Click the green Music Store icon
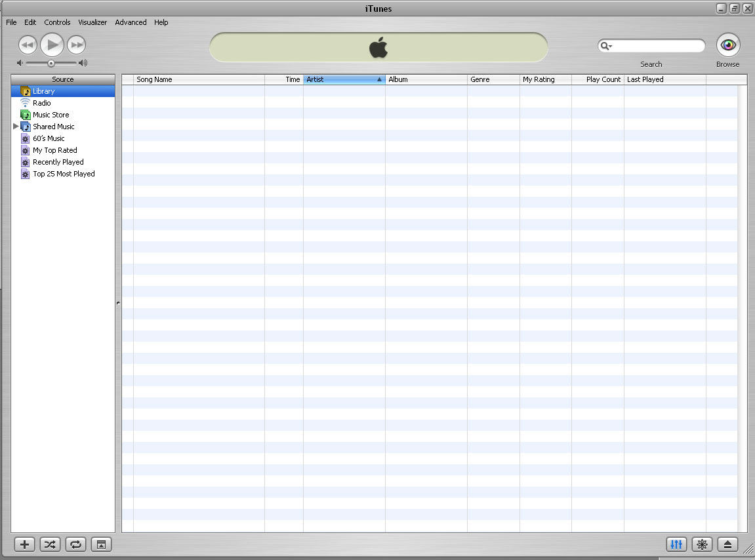 coord(26,115)
